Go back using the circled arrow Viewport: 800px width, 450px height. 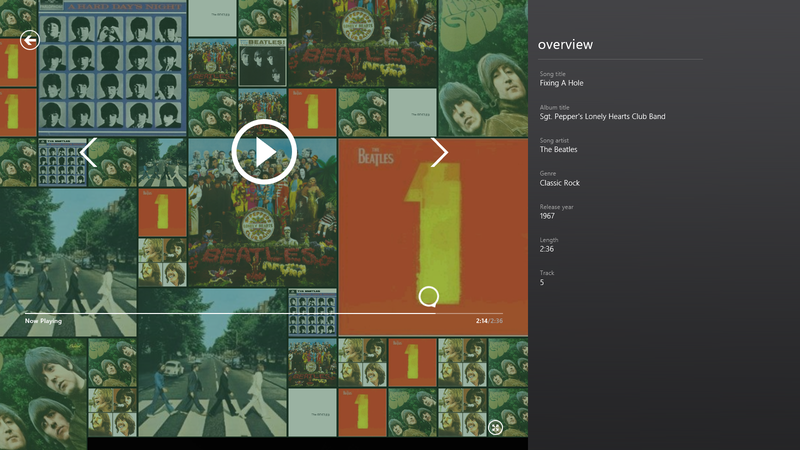30,40
